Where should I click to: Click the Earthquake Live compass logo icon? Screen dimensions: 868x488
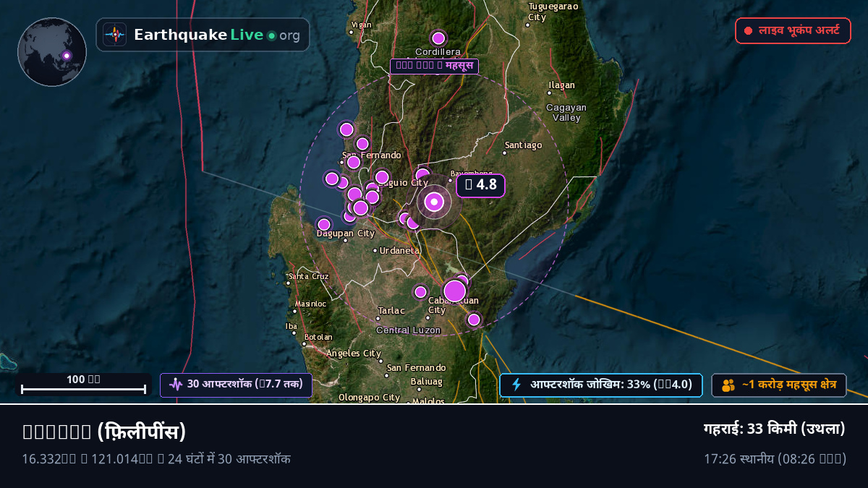point(114,35)
